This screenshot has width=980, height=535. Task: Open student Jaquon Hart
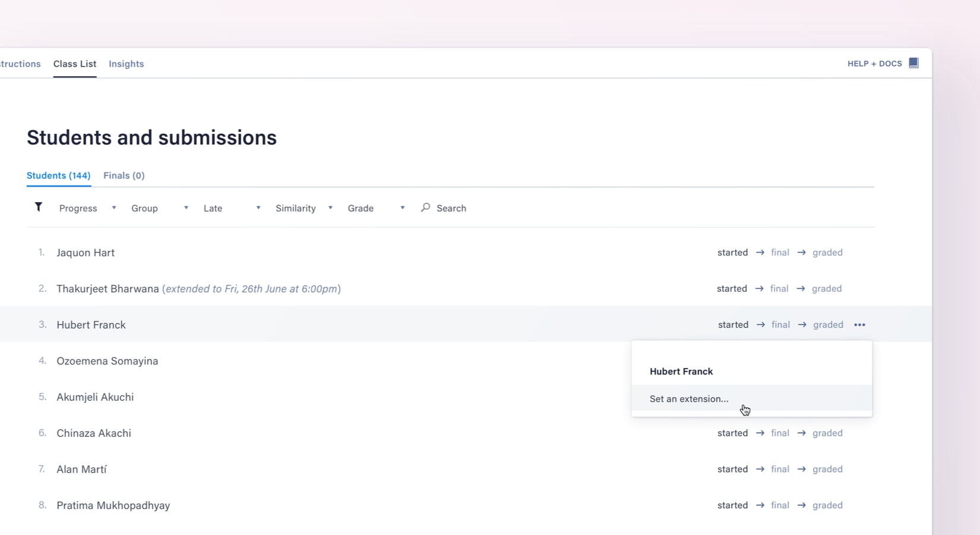(x=86, y=253)
